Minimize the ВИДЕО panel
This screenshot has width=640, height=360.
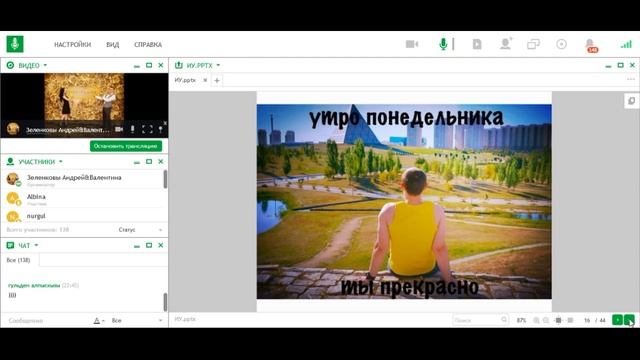tap(137, 66)
